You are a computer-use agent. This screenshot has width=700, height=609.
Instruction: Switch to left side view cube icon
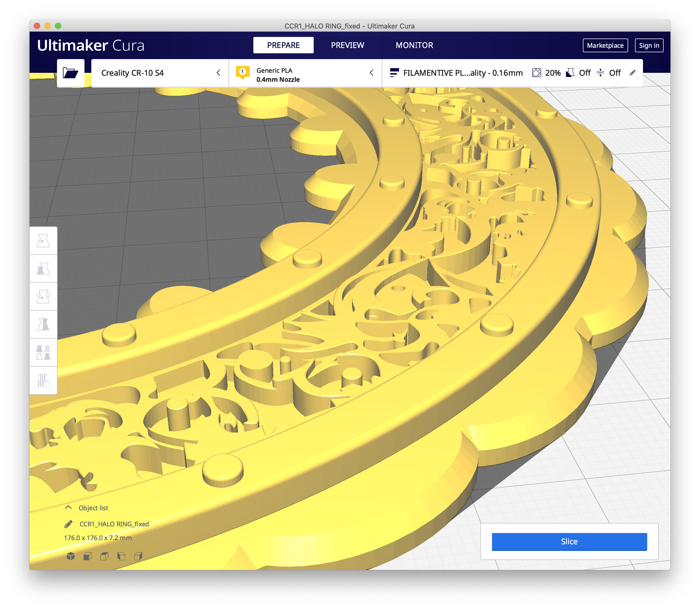121,556
